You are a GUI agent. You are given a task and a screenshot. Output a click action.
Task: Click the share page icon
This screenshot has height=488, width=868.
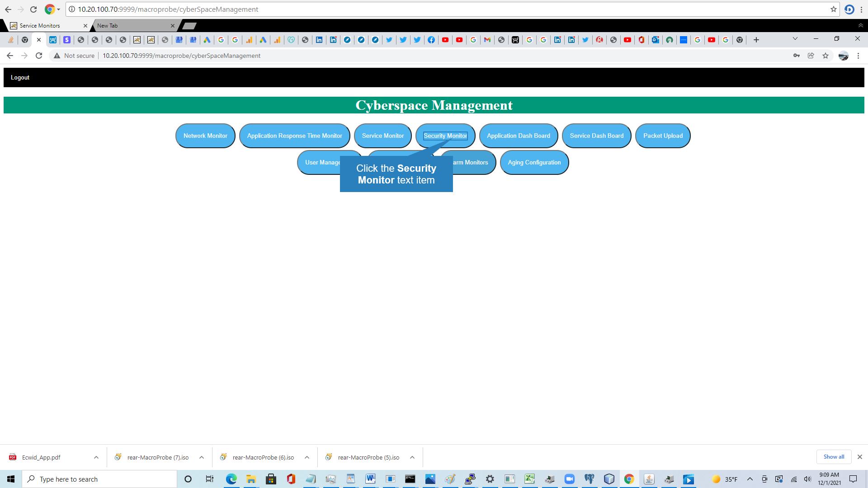click(811, 56)
